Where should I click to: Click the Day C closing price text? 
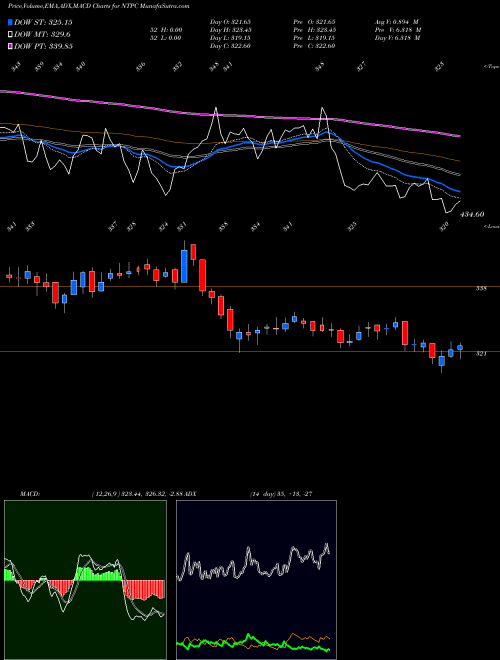(x=231, y=46)
